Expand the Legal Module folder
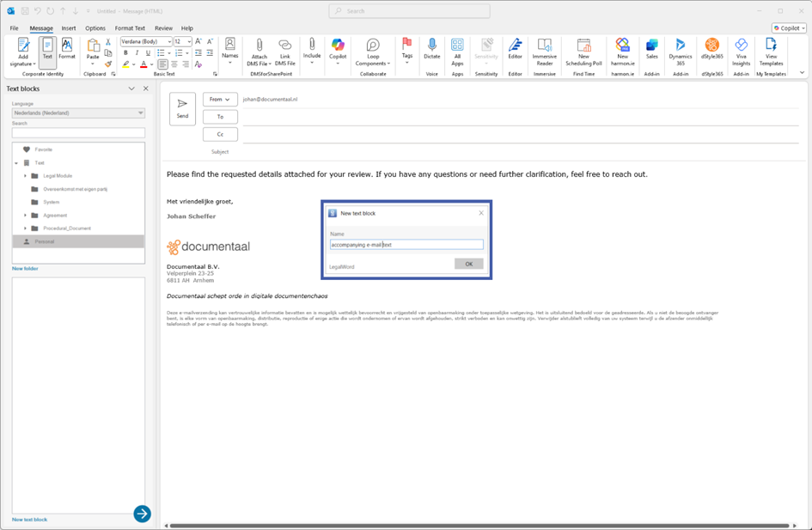This screenshot has width=812, height=530. 25,176
